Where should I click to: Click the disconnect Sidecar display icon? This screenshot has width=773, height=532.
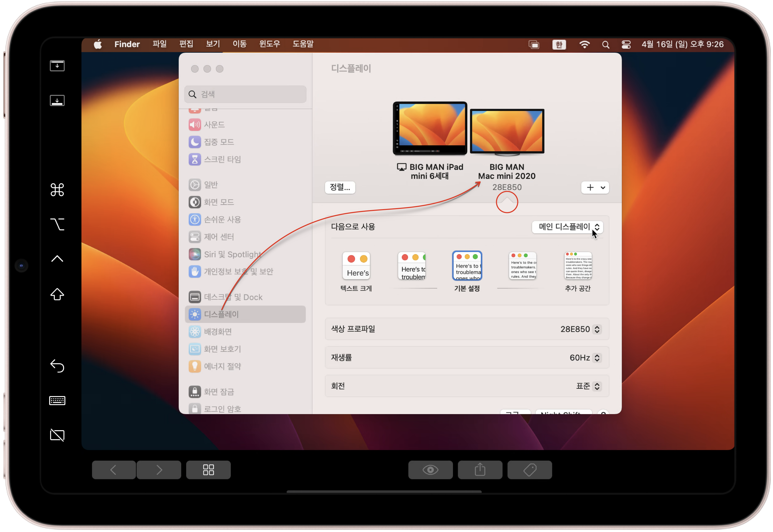tap(57, 435)
